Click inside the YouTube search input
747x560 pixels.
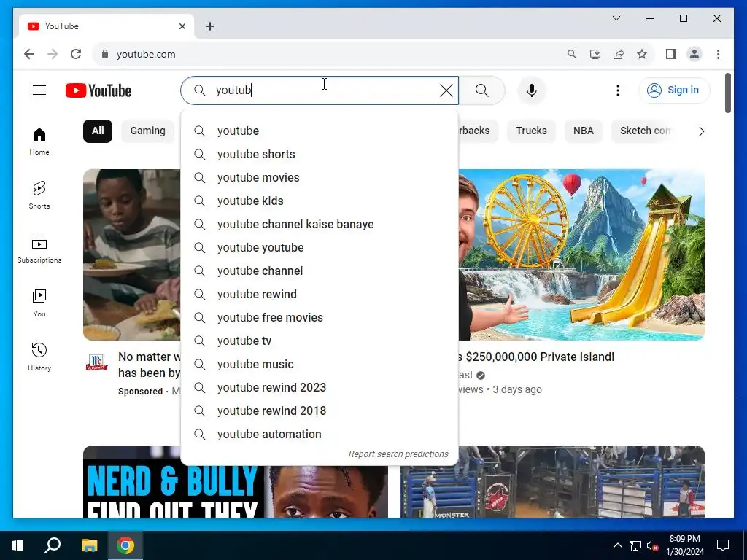click(x=324, y=90)
